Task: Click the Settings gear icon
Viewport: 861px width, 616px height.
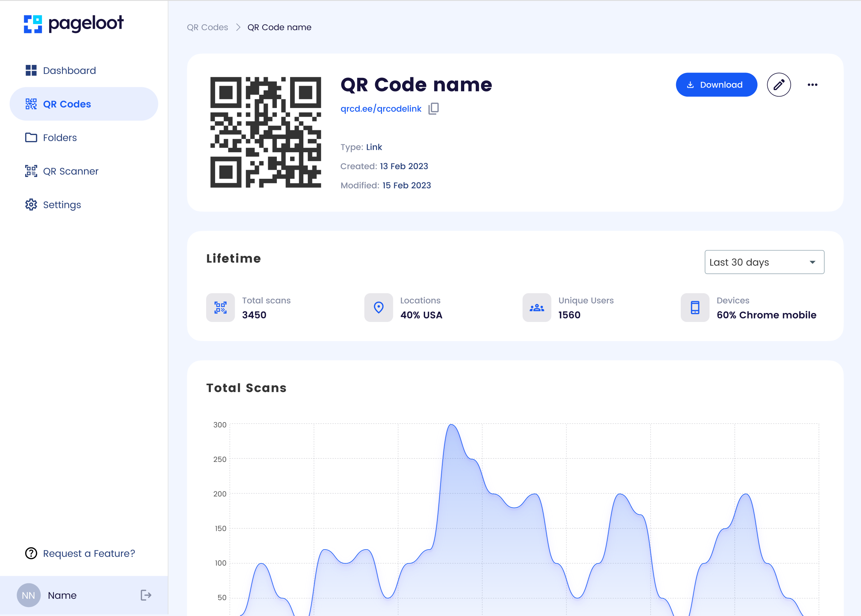Action: pos(31,205)
